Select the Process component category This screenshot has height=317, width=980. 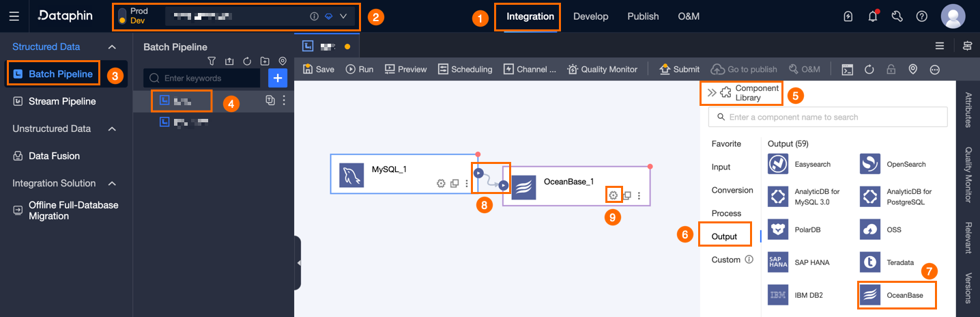point(726,213)
